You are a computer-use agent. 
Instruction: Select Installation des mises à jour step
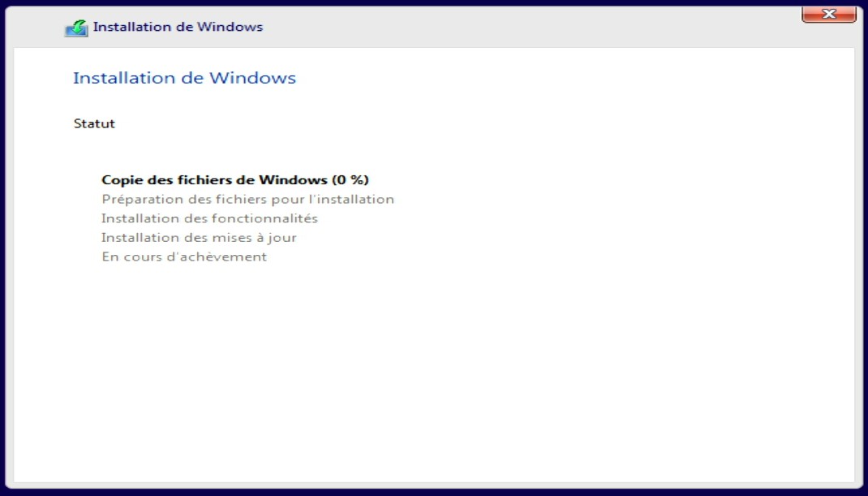[199, 237]
